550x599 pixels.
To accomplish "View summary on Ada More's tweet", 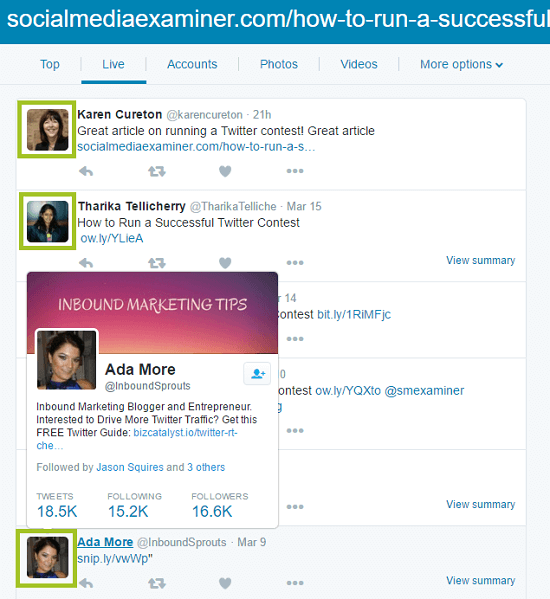I will click(480, 580).
